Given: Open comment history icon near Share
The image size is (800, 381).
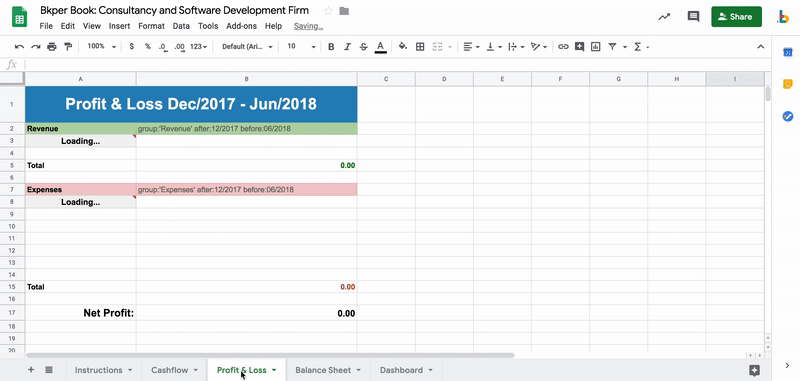Looking at the screenshot, I should coord(693,17).
